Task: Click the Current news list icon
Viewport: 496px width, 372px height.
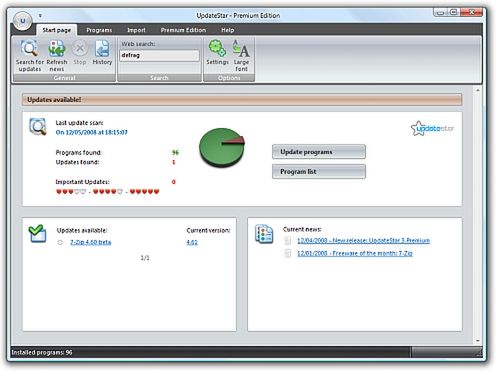Action: point(264,234)
